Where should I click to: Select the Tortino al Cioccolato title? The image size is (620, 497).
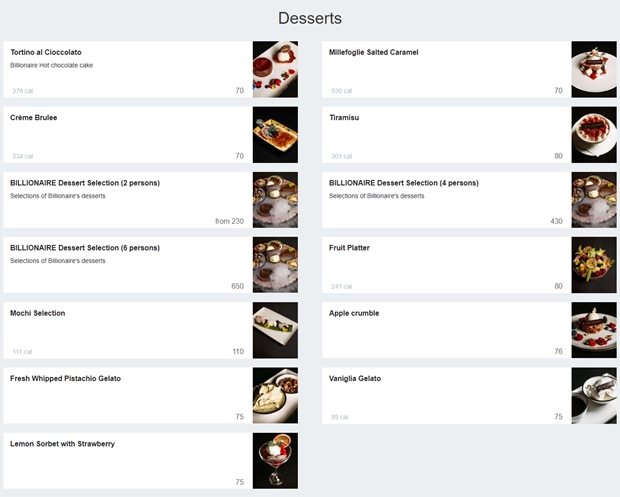46,52
